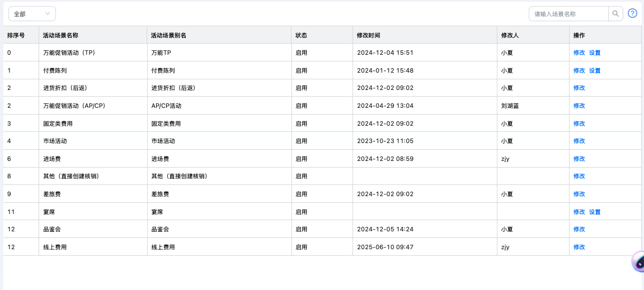Expand the 全部 filter dropdown

tap(32, 14)
